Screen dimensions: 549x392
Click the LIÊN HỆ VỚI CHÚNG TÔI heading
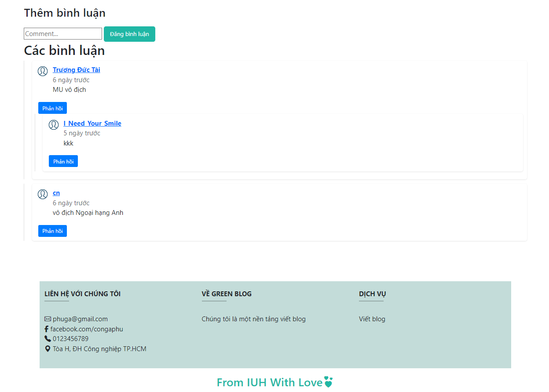point(82,294)
